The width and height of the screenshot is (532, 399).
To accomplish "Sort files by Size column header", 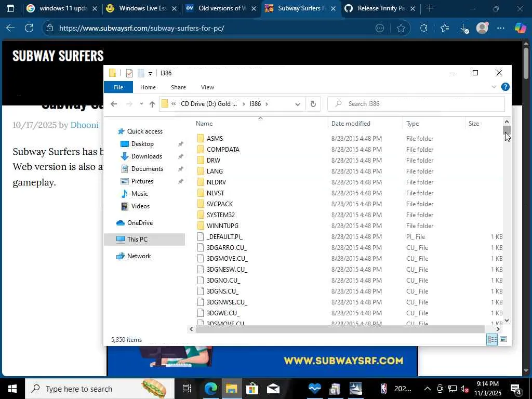I will point(474,124).
